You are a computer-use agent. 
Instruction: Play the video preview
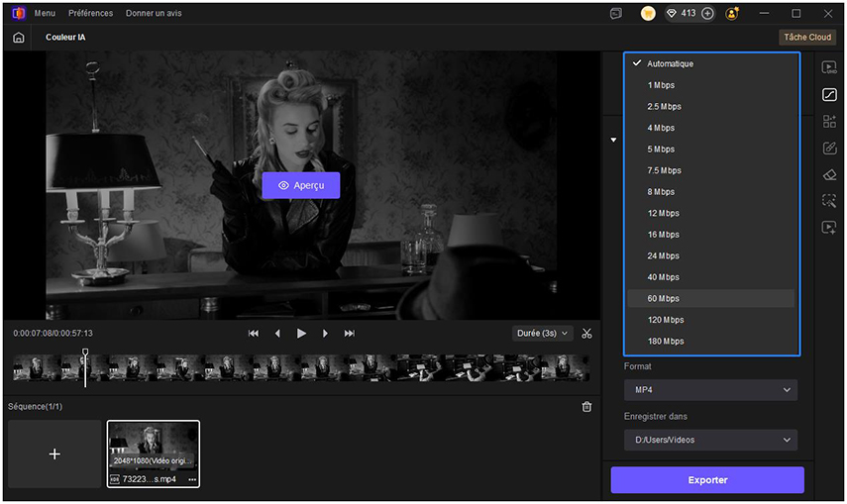[x=301, y=334]
